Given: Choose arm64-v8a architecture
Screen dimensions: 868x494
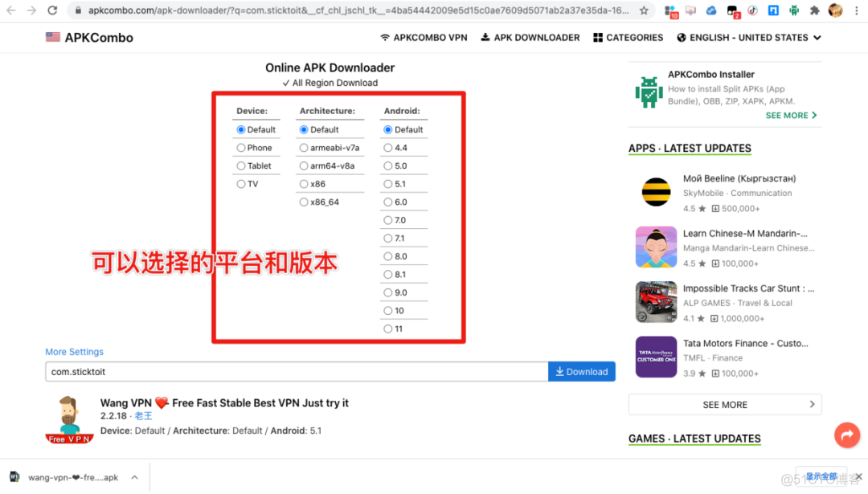Looking at the screenshot, I should tap(304, 166).
